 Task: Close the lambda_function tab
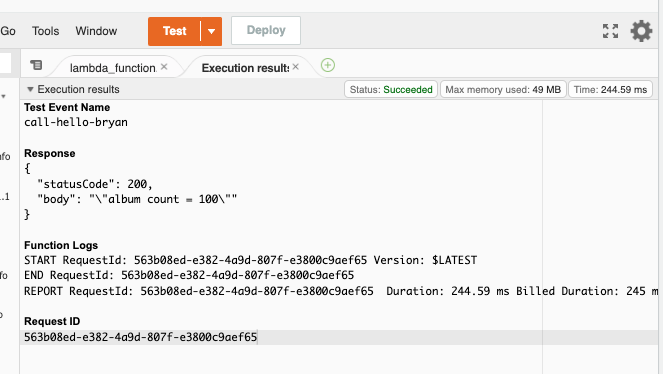click(164, 67)
